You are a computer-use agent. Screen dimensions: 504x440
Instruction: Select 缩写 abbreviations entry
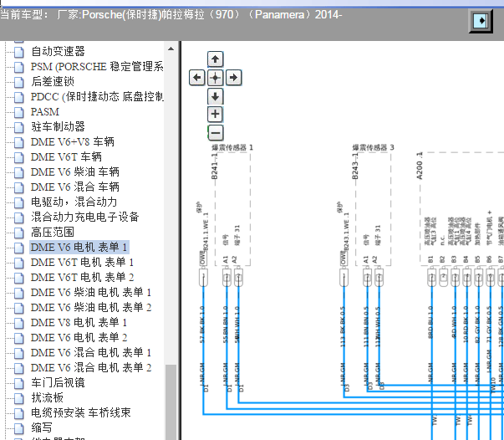click(42, 428)
